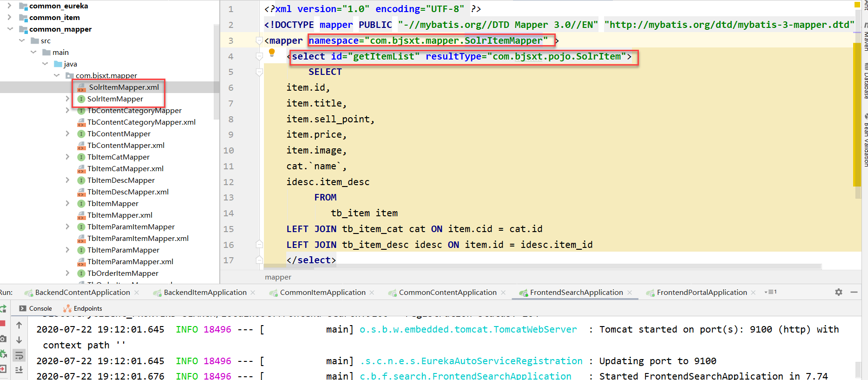Toggle scroll-to-end in the console

pos(19,370)
